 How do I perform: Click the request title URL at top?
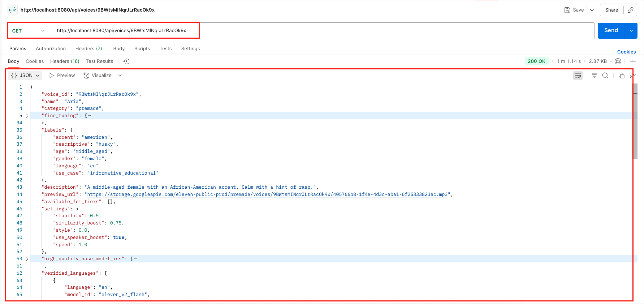point(87,10)
